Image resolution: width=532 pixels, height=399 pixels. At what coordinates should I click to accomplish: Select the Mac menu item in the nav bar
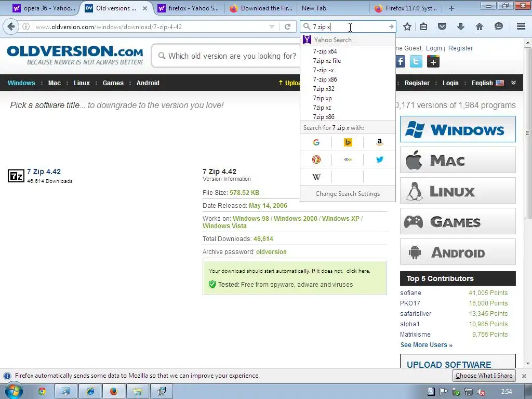click(x=54, y=83)
